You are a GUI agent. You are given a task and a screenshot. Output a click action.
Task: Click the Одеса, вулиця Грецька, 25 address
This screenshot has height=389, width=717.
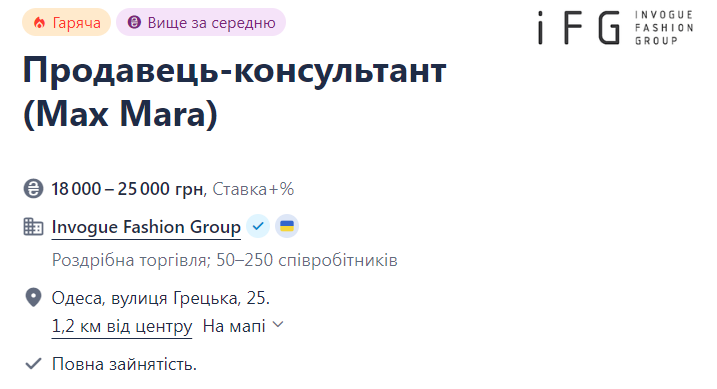161,298
